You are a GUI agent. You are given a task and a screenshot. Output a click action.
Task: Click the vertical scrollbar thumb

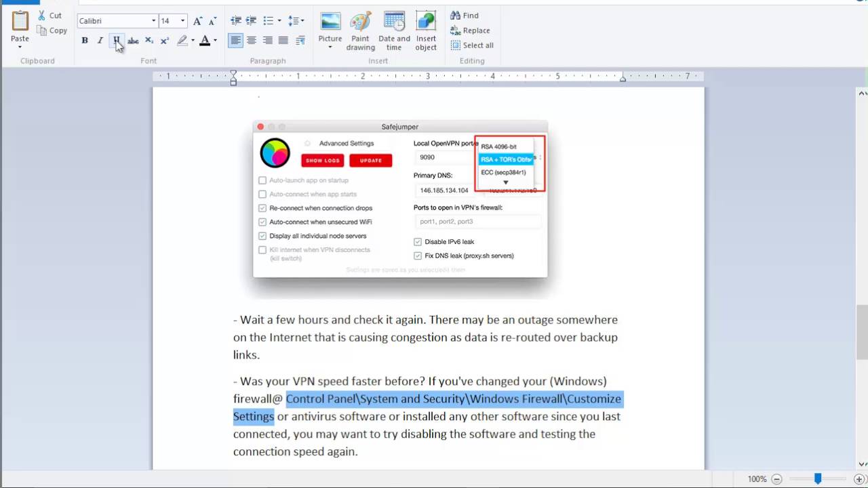click(x=863, y=332)
